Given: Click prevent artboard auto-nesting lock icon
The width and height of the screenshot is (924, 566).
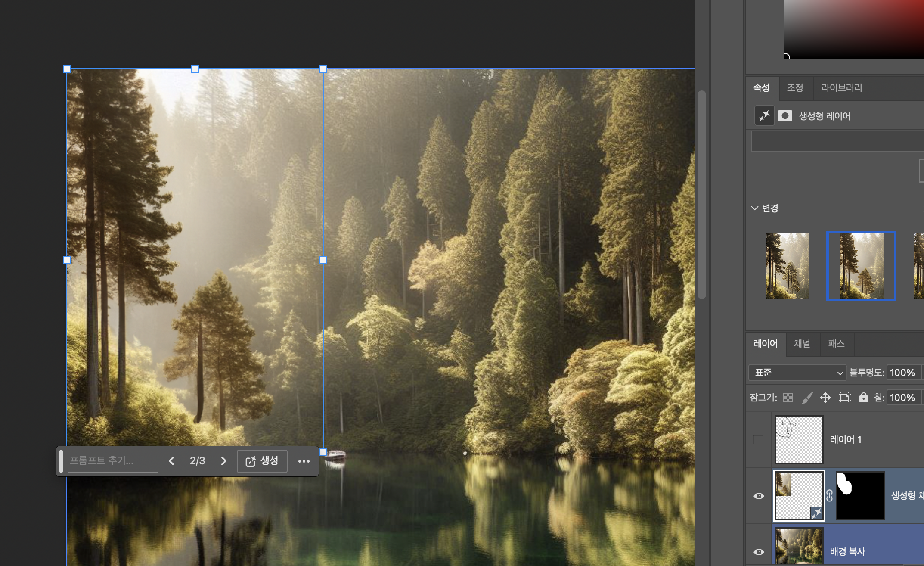Looking at the screenshot, I should pos(845,398).
